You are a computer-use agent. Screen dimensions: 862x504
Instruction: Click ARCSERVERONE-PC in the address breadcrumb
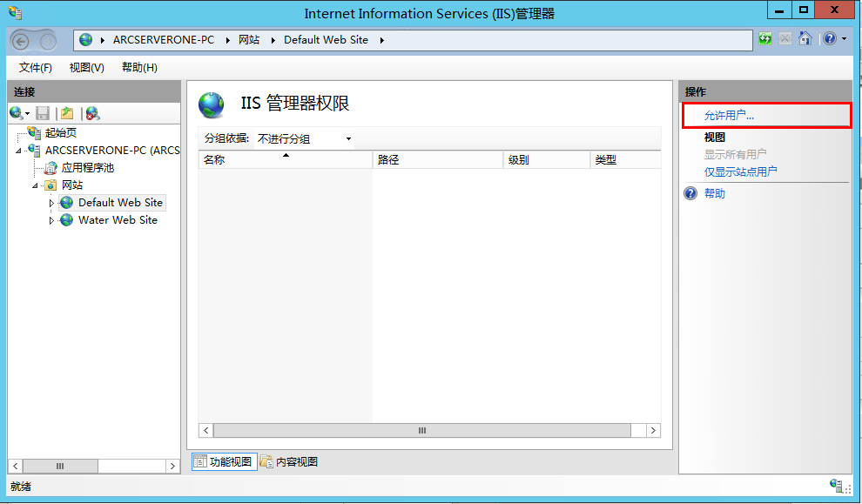(164, 39)
